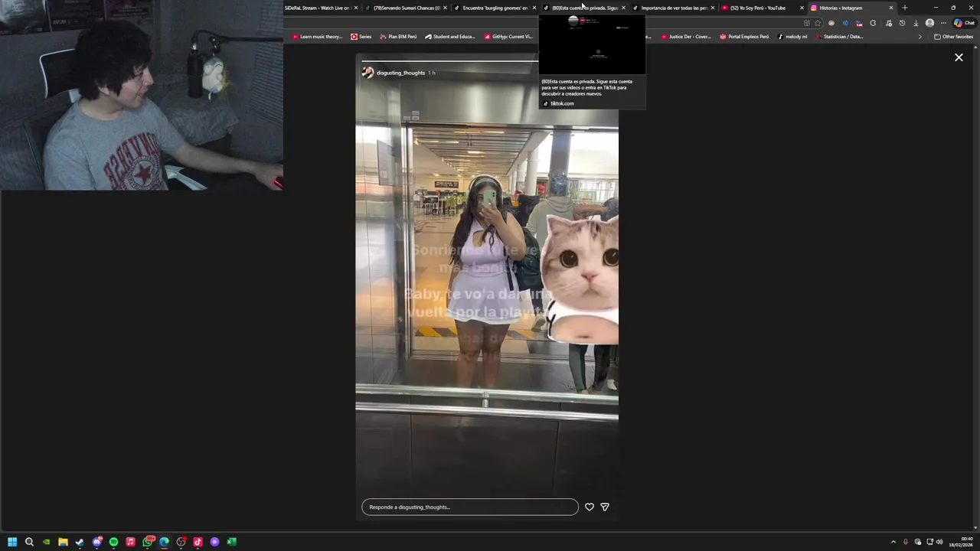
Task: Open the 'Other favorites' folder
Action: (x=953, y=37)
